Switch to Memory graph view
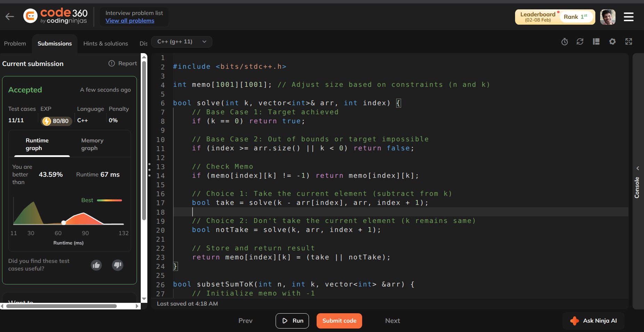The height and width of the screenshot is (332, 644). [92, 144]
